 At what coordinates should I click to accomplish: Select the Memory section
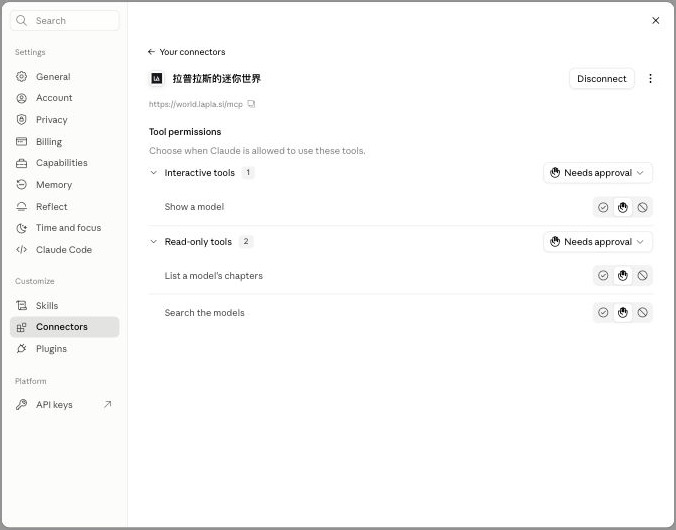point(65,185)
